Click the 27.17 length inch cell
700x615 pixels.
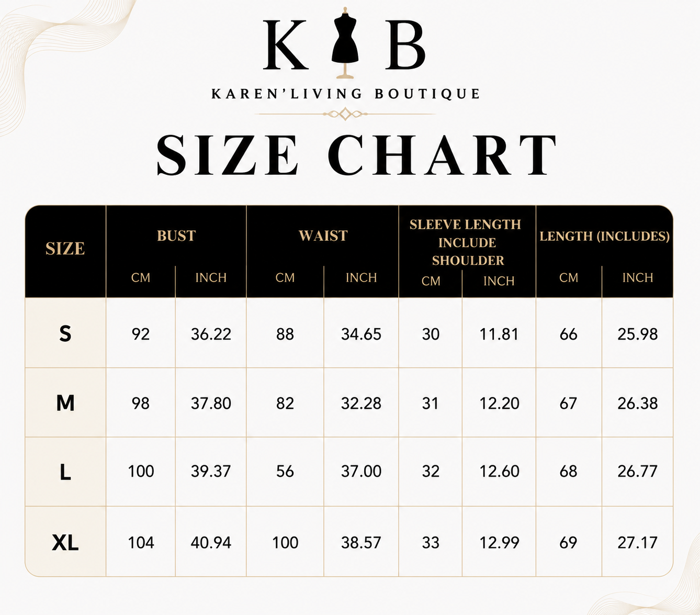[637, 543]
